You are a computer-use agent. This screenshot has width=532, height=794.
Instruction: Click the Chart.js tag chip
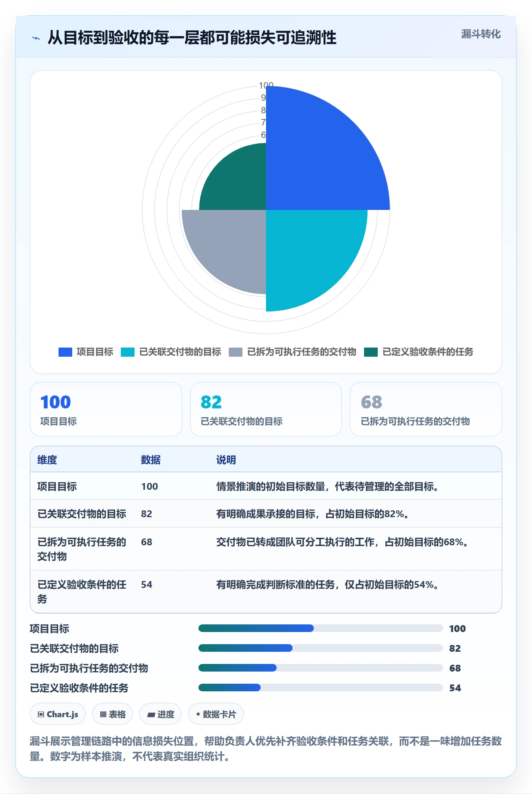(x=58, y=714)
